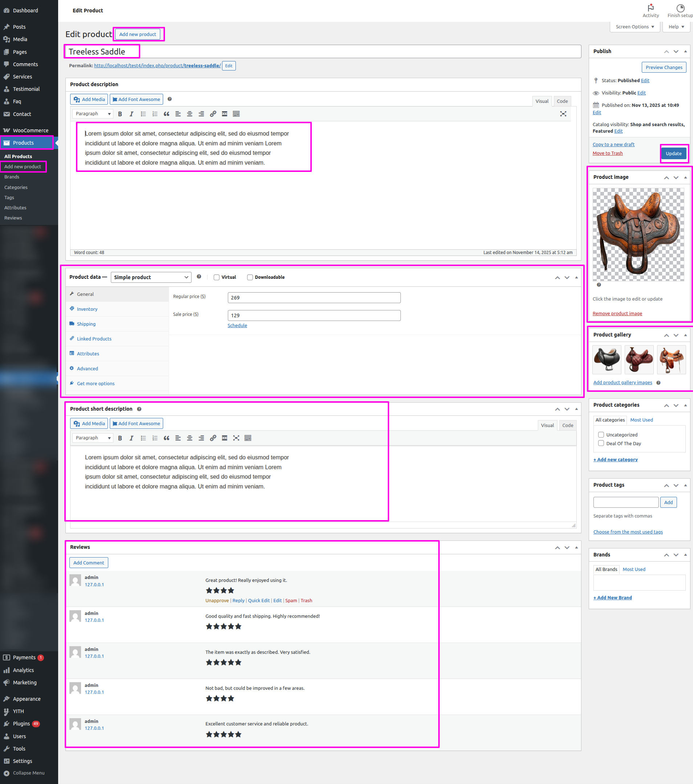Image resolution: width=693 pixels, height=784 pixels.
Task: Click bulleted list icon in short description toolbar
Action: [143, 438]
